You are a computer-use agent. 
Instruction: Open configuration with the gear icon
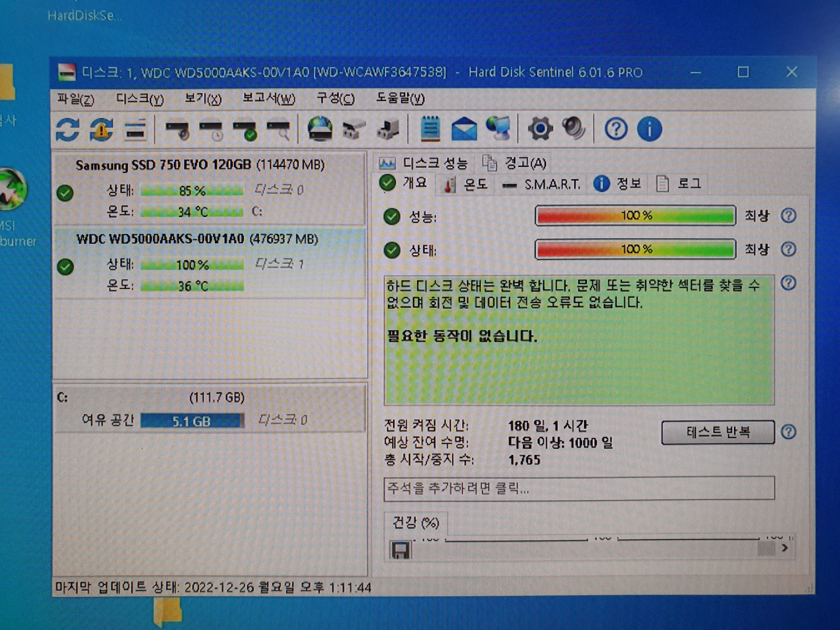pyautogui.click(x=540, y=129)
